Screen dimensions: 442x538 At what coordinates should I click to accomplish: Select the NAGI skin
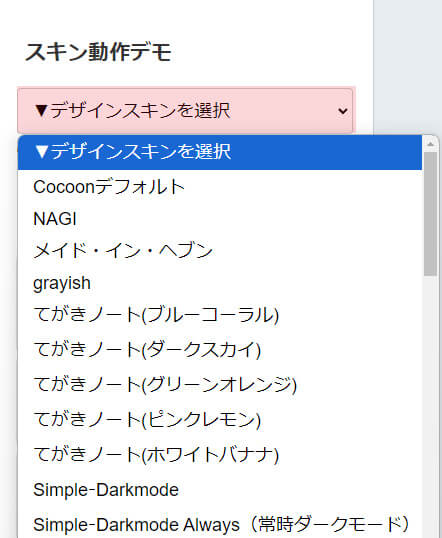(220, 219)
